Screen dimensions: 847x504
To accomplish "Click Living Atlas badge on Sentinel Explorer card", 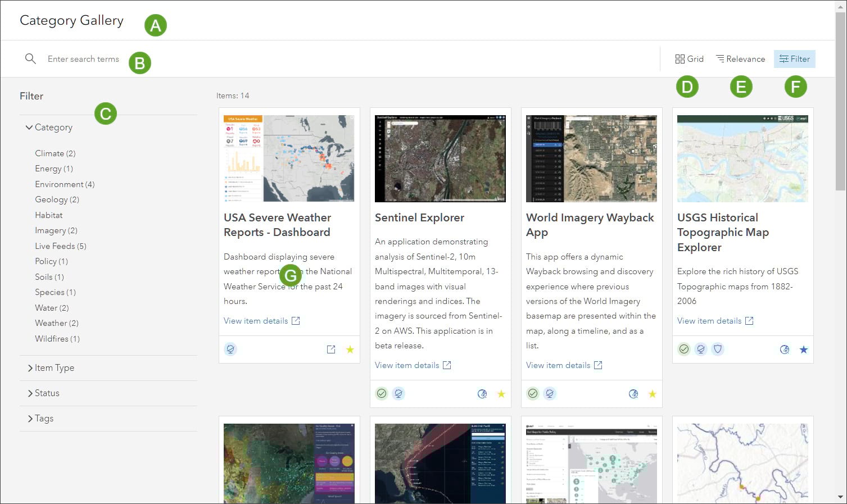I will click(398, 394).
